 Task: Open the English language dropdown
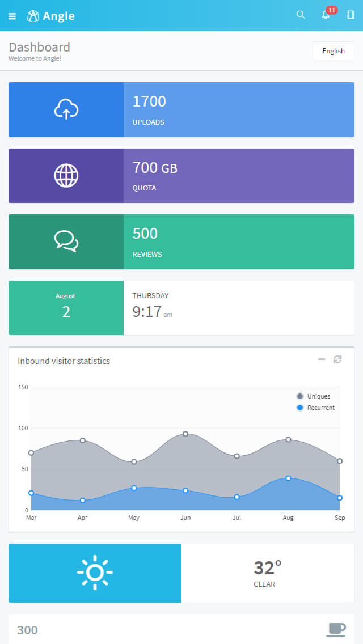pyautogui.click(x=334, y=51)
